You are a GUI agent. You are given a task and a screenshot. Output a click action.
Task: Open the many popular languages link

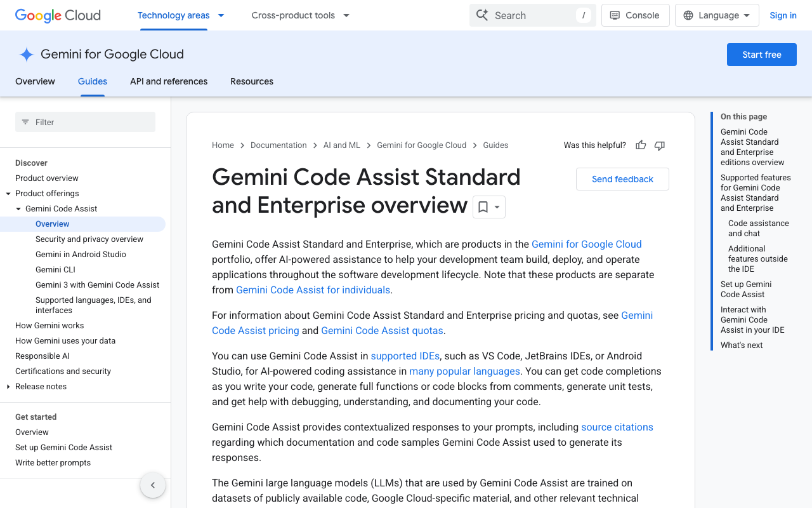click(464, 371)
